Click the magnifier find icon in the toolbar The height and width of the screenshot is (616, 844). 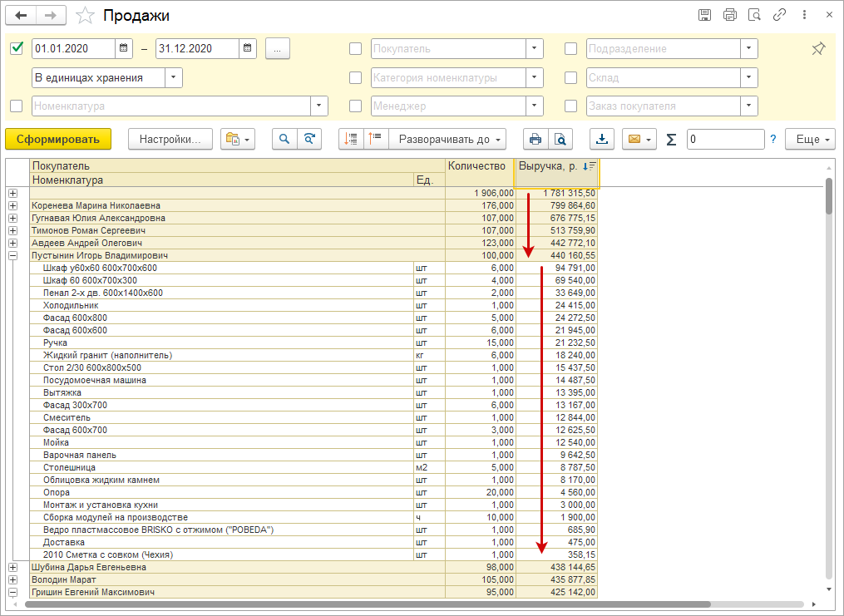(x=284, y=140)
